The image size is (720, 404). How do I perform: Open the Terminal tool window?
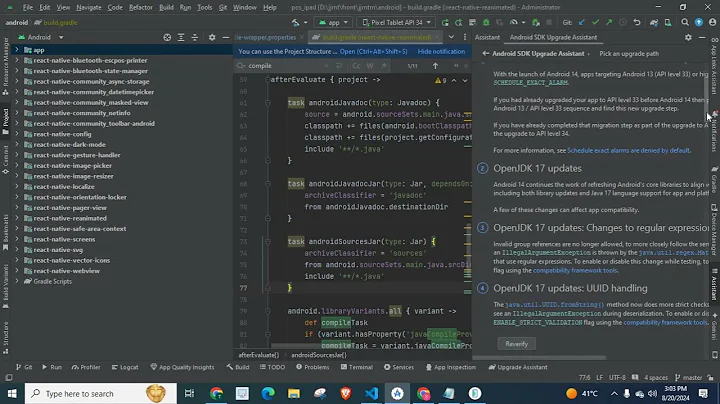[x=356, y=367]
